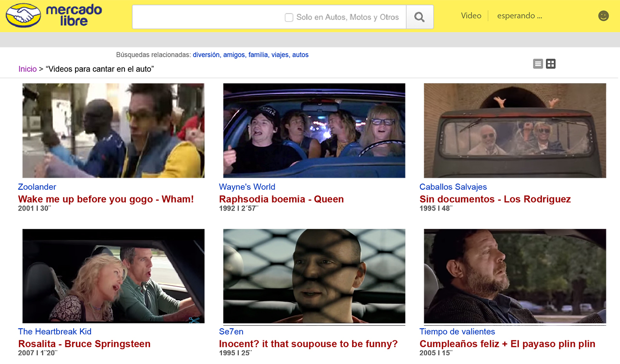Open the smiley face user icon

(603, 16)
